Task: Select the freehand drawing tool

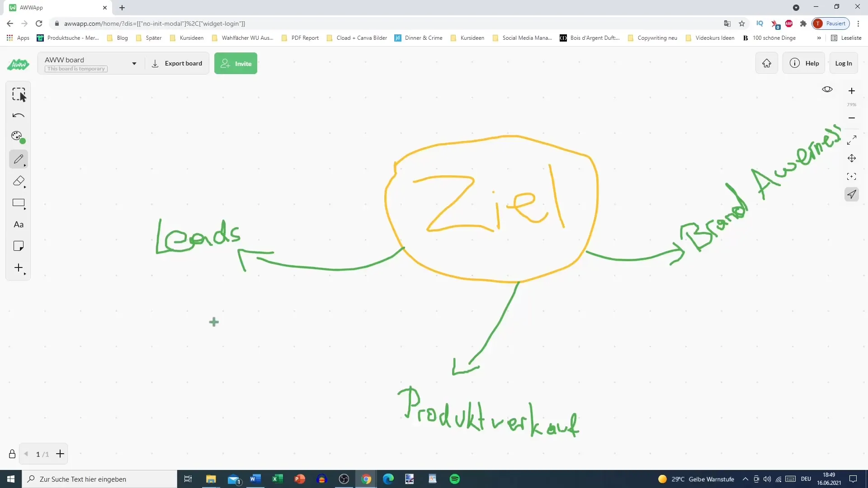Action: 19,159
